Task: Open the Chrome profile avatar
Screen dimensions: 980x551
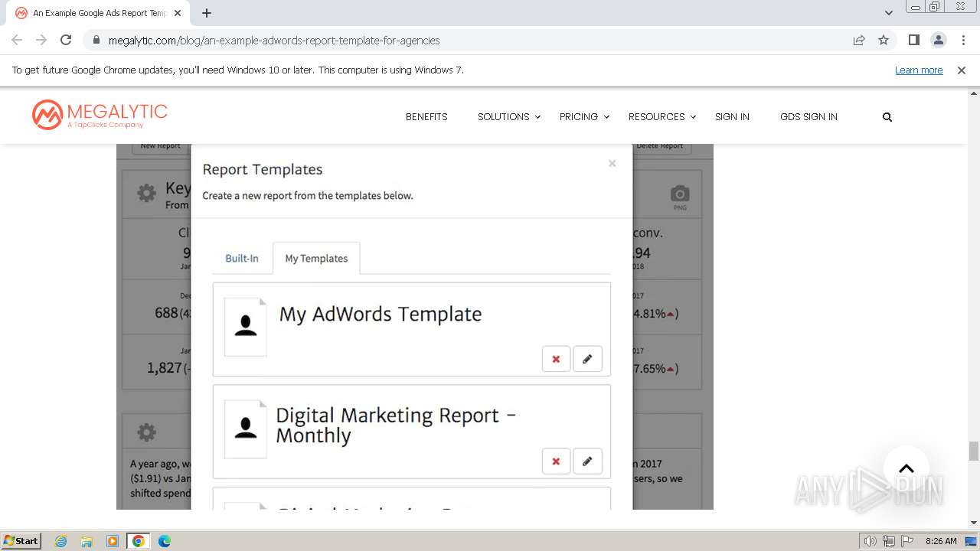Action: 938,40
